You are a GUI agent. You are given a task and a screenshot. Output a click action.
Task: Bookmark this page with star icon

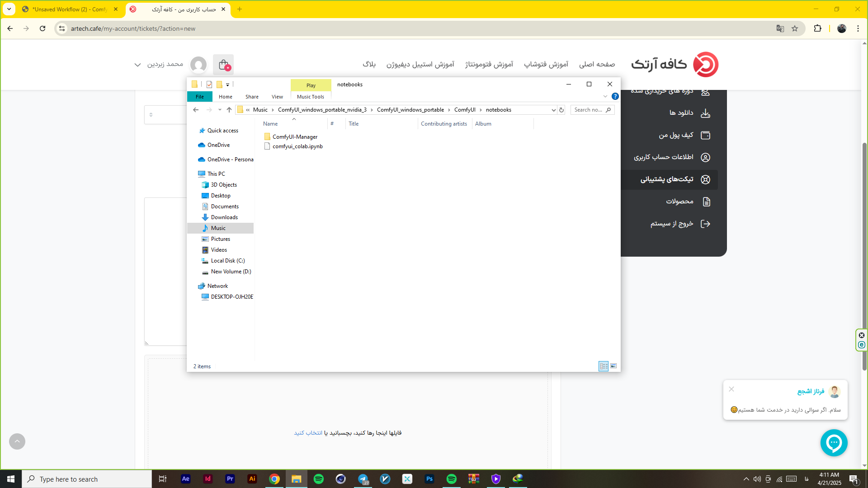(x=795, y=28)
